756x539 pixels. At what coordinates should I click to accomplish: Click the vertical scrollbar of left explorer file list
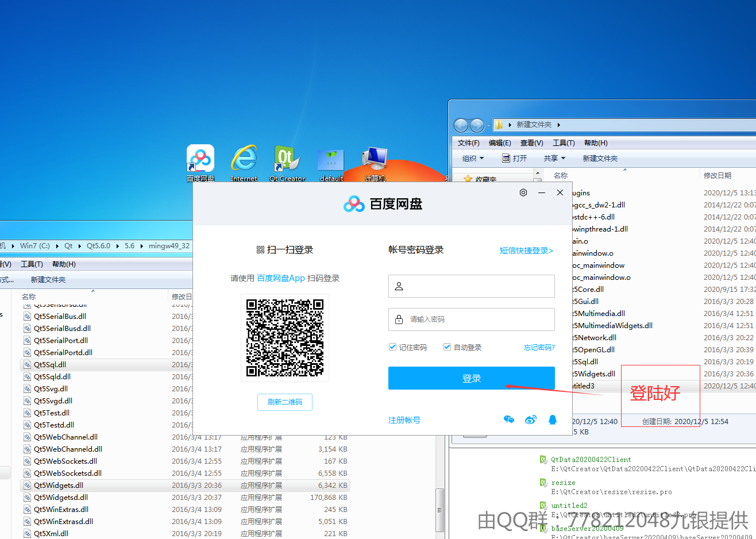(x=439, y=509)
